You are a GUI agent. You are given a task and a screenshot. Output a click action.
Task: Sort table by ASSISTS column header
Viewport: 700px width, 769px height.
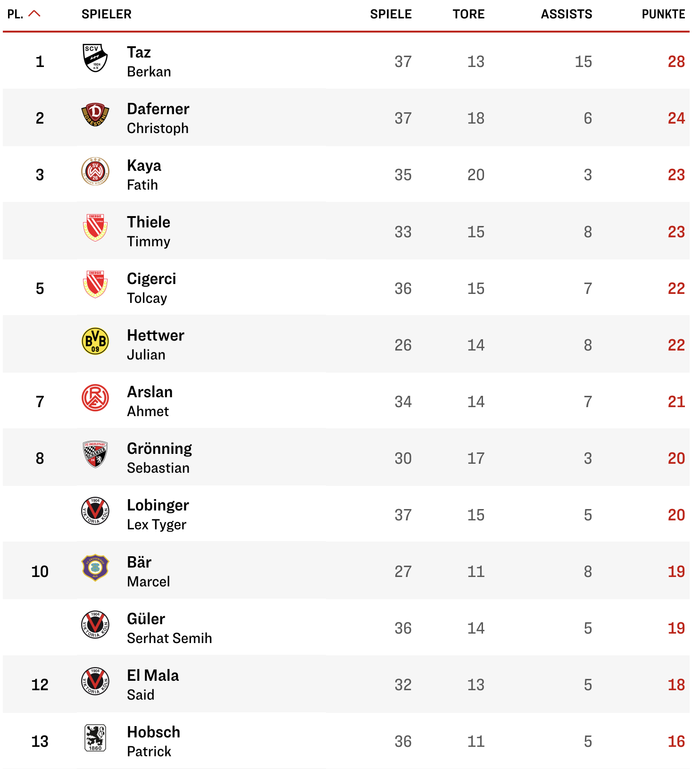566,14
